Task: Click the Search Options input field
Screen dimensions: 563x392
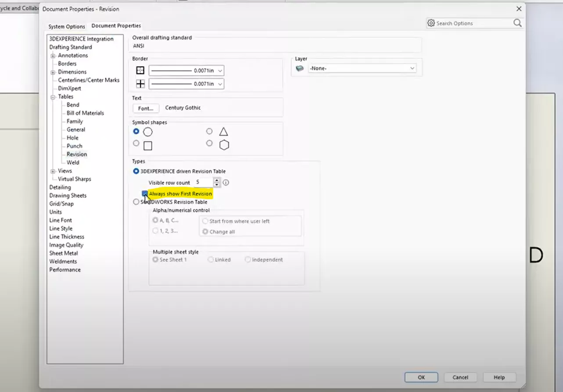Action: click(474, 23)
